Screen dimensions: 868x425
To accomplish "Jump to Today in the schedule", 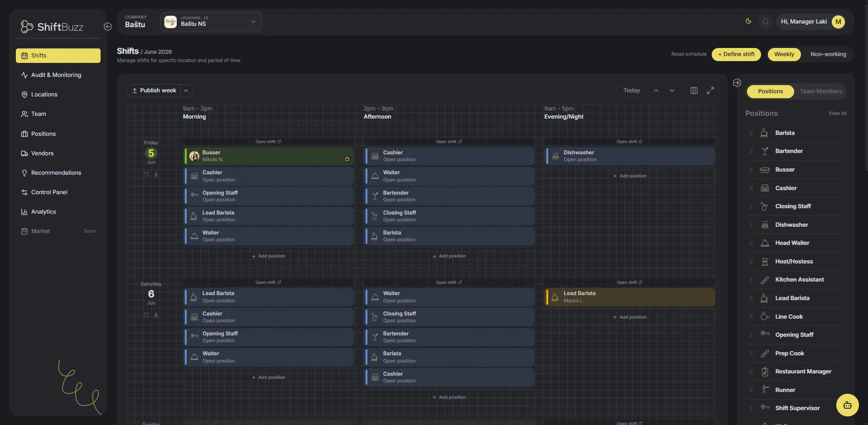I will (632, 91).
